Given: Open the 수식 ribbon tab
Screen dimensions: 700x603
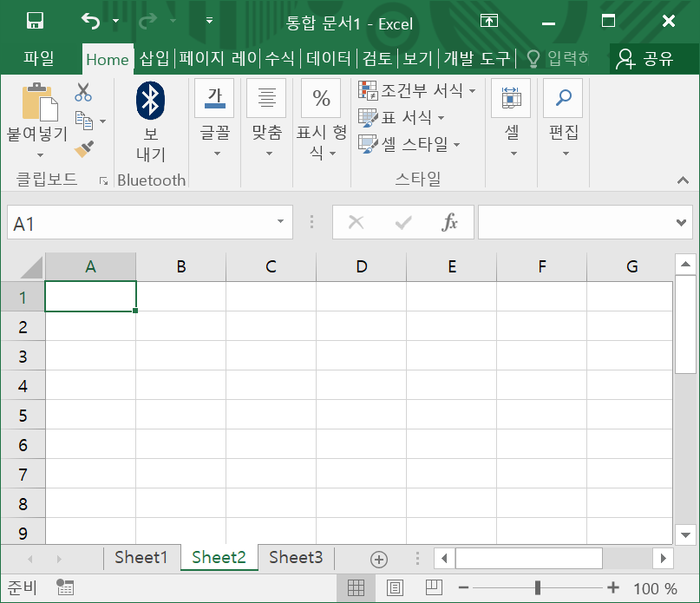Looking at the screenshot, I should pos(280,58).
